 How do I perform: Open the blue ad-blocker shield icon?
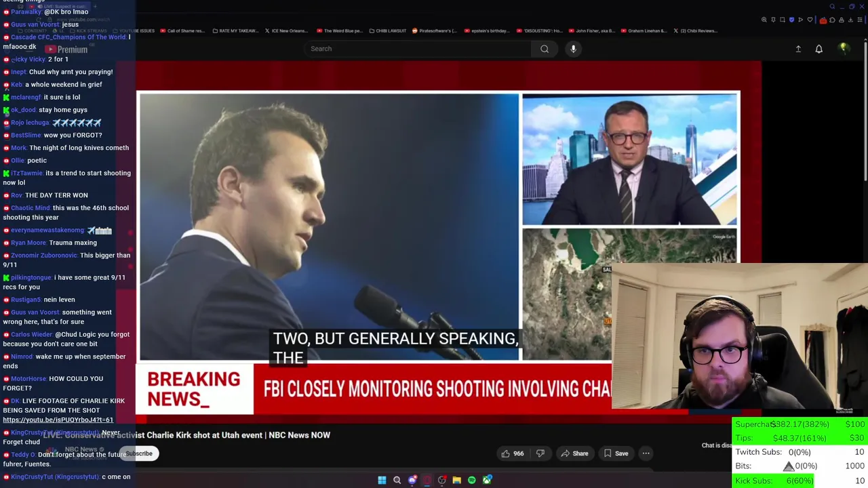(x=791, y=20)
